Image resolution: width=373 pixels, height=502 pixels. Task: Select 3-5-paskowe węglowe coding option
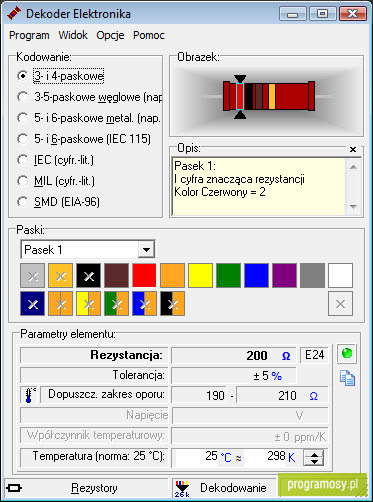[89, 97]
